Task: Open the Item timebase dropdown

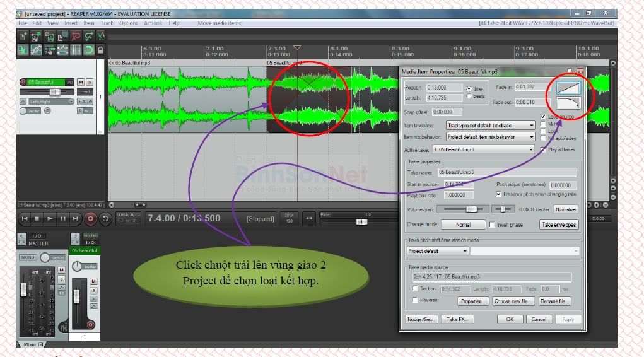Action: 490,126
